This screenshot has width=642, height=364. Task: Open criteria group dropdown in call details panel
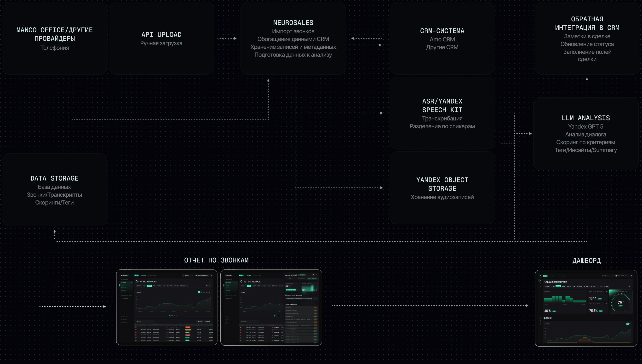[x=301, y=299]
